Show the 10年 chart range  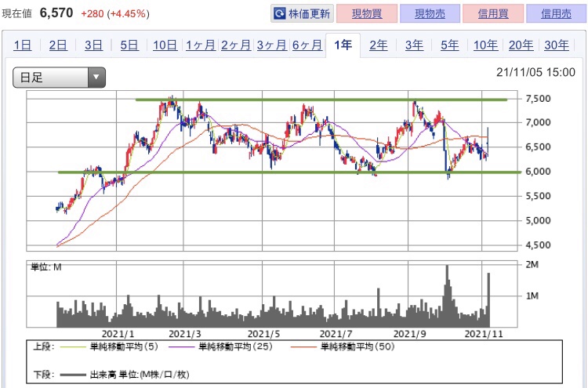click(485, 45)
